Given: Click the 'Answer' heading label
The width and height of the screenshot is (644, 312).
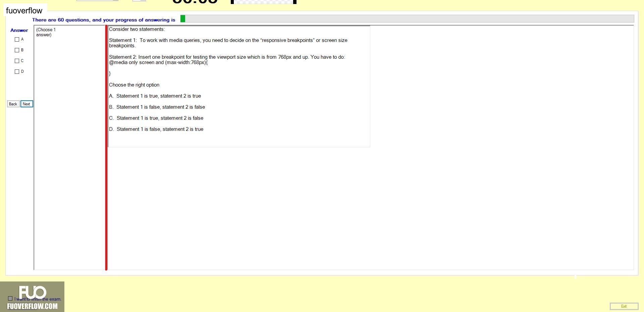Looking at the screenshot, I should 19,30.
